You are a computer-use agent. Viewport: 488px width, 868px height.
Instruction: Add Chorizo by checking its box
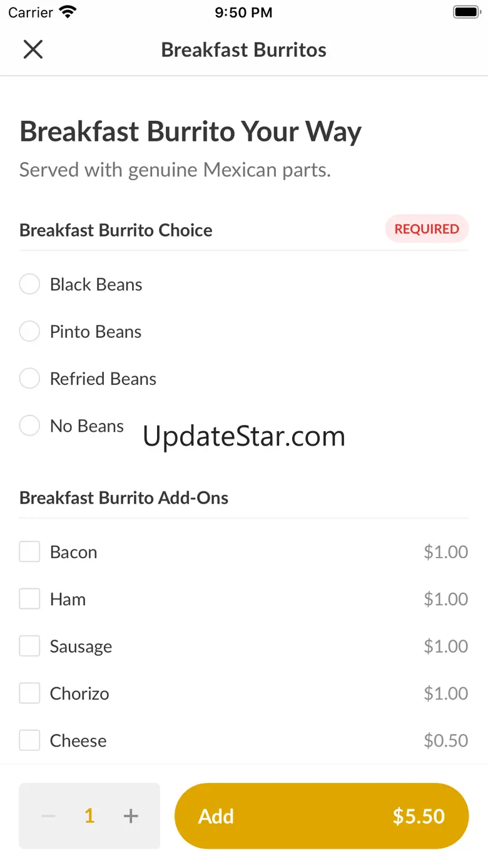[29, 693]
